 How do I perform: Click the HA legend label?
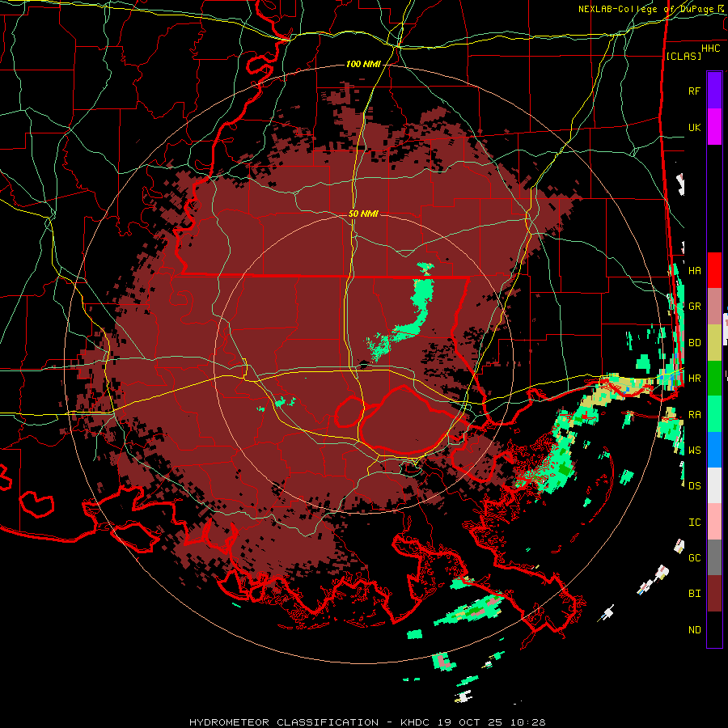694,270
